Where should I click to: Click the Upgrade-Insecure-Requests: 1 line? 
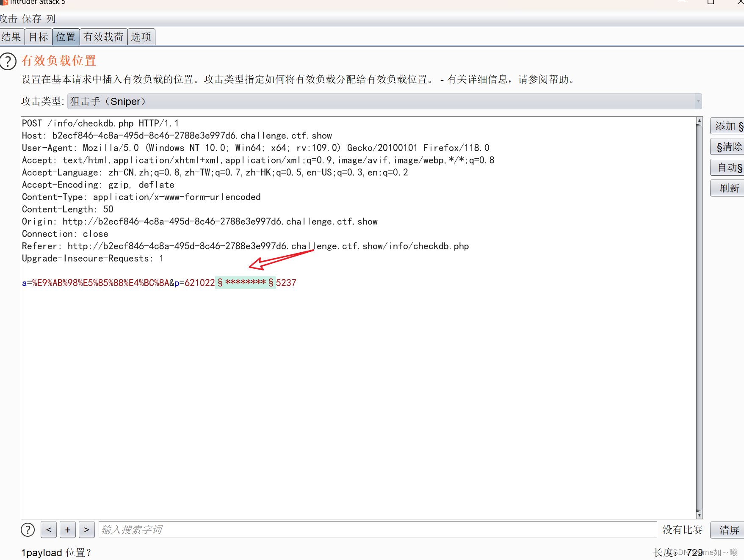click(x=93, y=258)
